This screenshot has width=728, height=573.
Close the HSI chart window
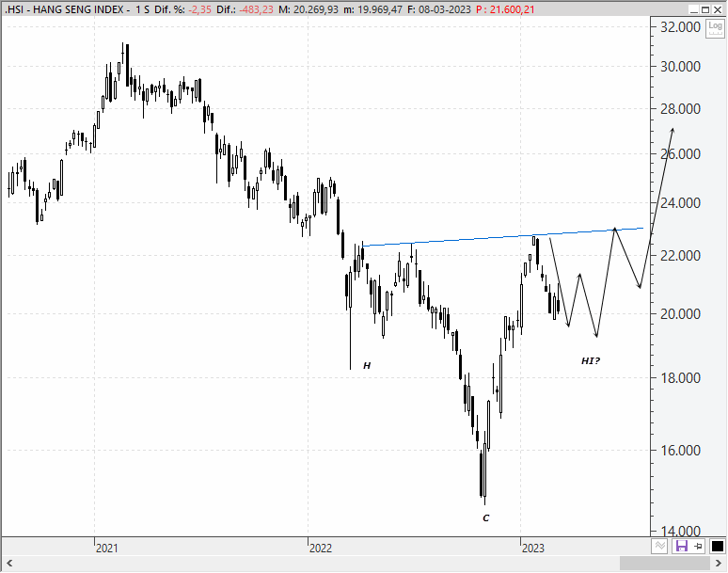718,9
